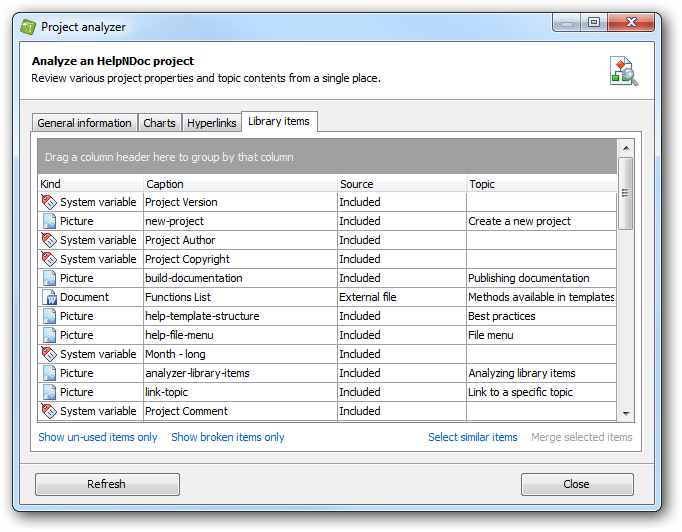Click the system variable icon beside Project Comment

coord(49,411)
